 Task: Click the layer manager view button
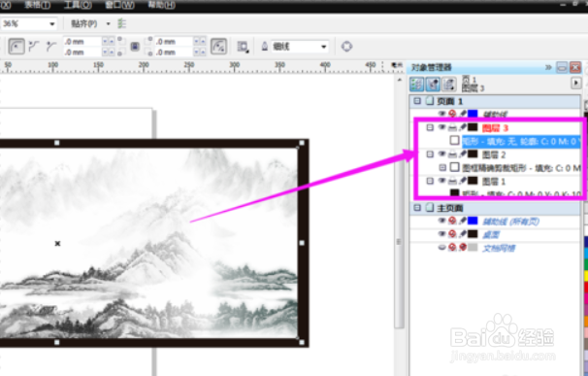[x=449, y=84]
